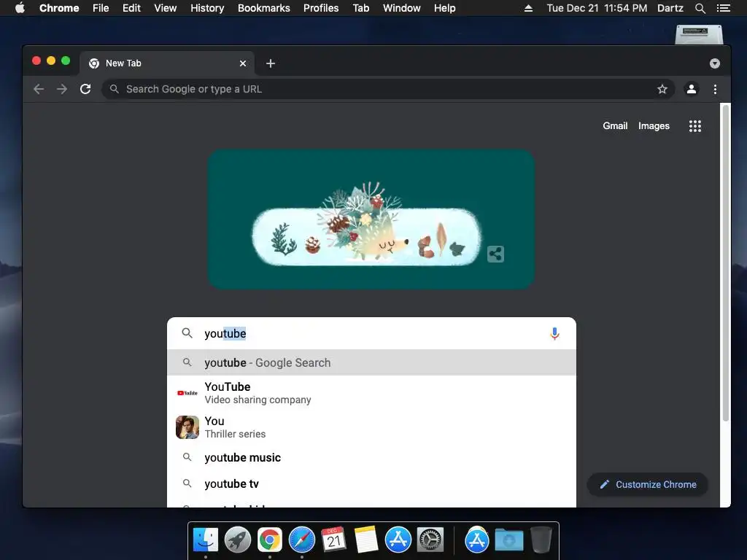The image size is (747, 560).
Task: Open the Google apps grid
Action: coord(695,125)
